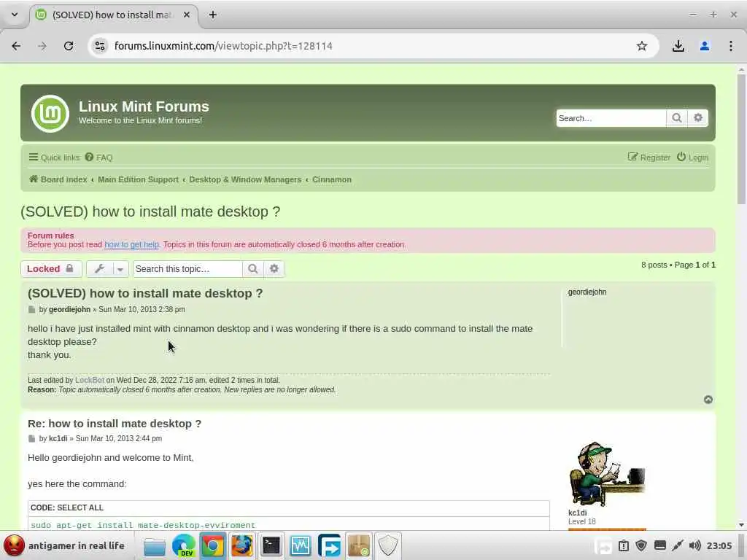Open a new browser tab
This screenshot has height=560, width=747.
[x=213, y=15]
